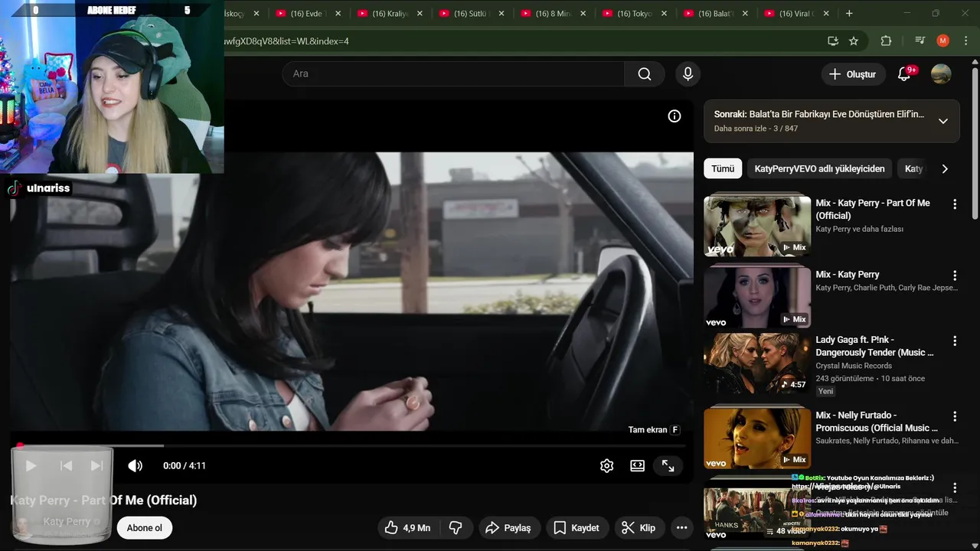This screenshot has height=551, width=980.
Task: Open the account avatar menu
Action: [x=941, y=74]
